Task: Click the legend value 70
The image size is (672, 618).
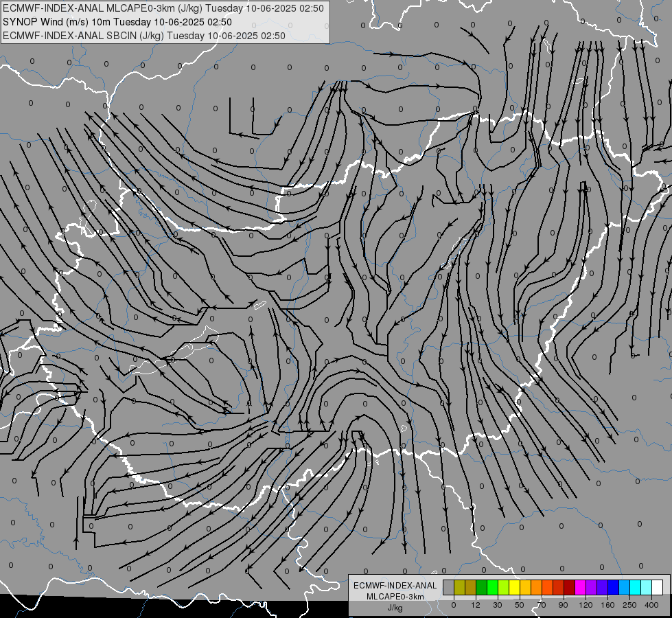Action: [542, 605]
